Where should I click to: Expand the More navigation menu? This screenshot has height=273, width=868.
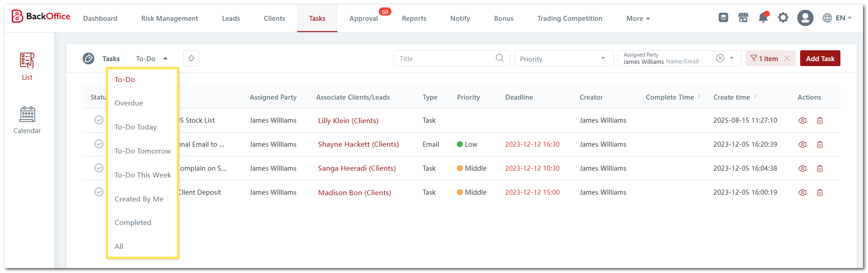pos(638,19)
